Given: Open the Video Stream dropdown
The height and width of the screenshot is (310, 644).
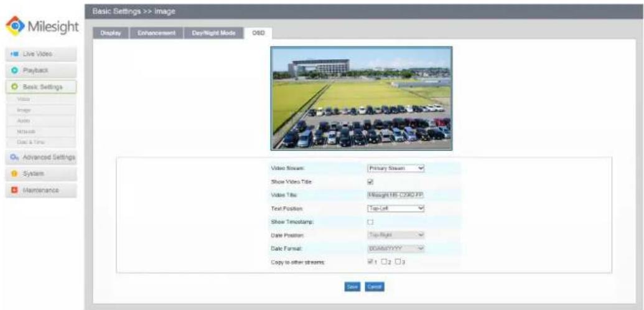Looking at the screenshot, I should click(395, 168).
